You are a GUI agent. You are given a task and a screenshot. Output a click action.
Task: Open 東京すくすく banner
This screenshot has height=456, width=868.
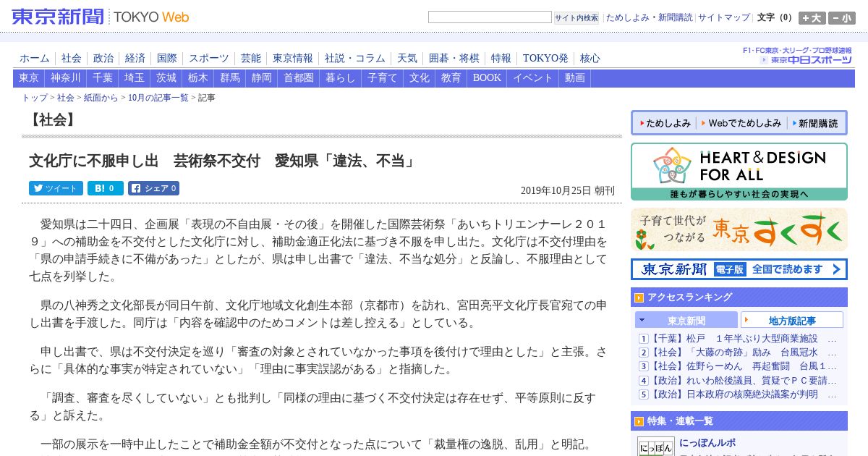tap(739, 229)
